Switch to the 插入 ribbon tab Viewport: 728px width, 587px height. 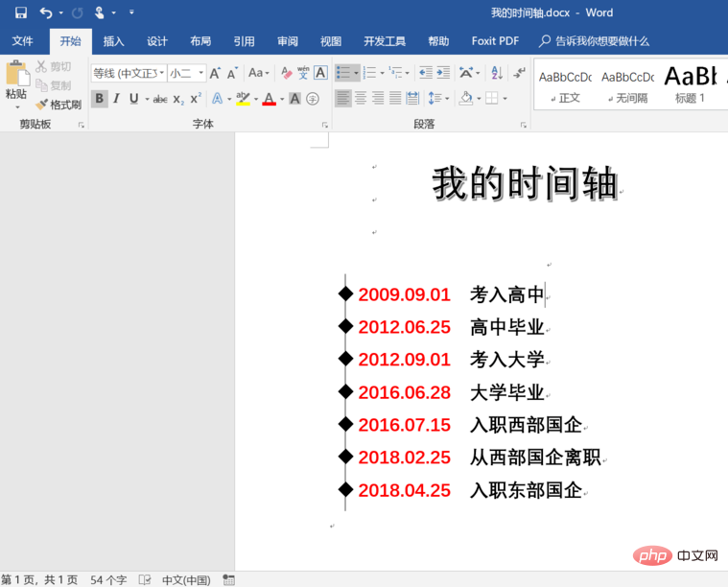tap(114, 41)
